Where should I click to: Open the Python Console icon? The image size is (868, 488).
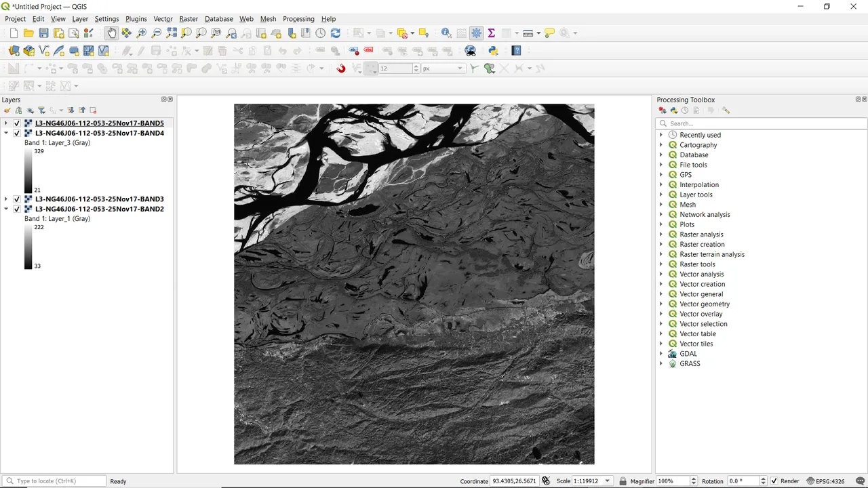pos(493,50)
